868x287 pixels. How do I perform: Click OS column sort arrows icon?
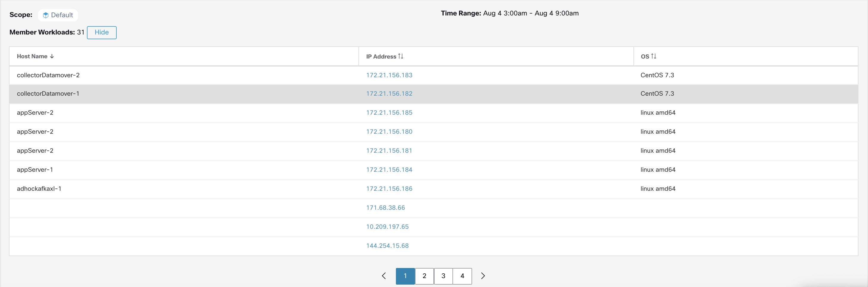point(653,56)
